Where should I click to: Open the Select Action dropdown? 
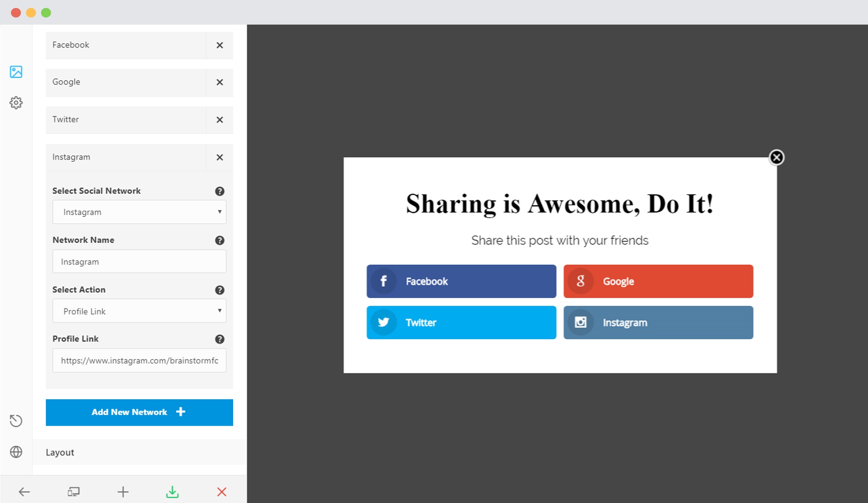coord(139,311)
